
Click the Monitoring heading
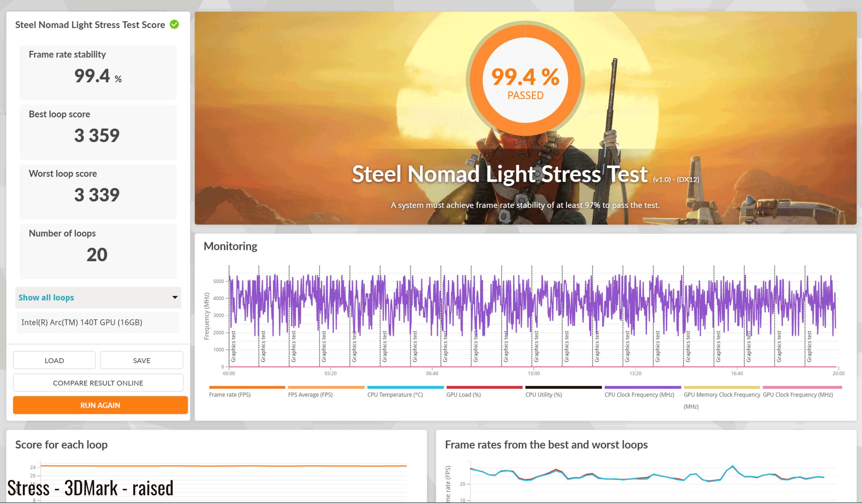pyautogui.click(x=230, y=246)
